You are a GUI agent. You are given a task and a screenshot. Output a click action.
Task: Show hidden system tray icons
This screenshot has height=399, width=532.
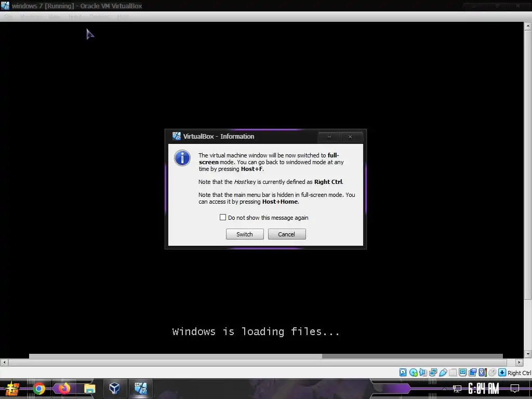point(444,389)
